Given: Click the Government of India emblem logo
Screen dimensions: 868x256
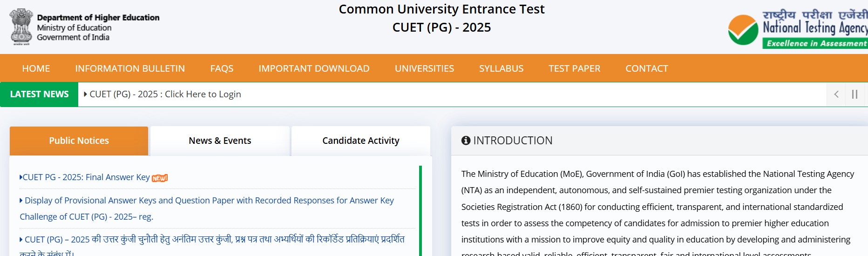Looking at the screenshot, I should pyautogui.click(x=21, y=27).
